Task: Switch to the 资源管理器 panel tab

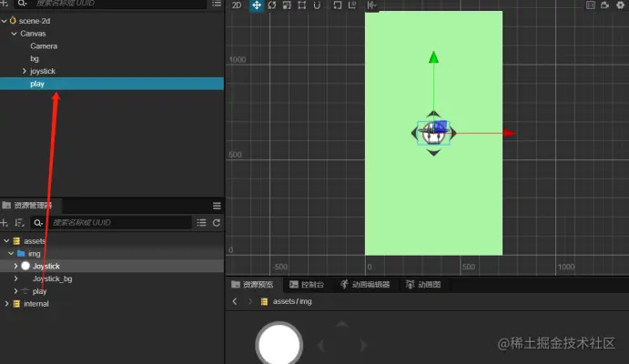Action: point(30,206)
